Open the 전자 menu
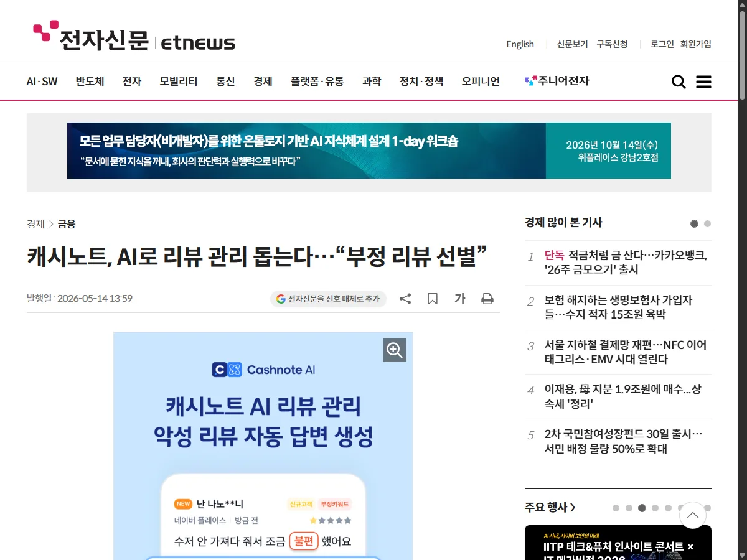This screenshot has height=560, width=747. [132, 82]
